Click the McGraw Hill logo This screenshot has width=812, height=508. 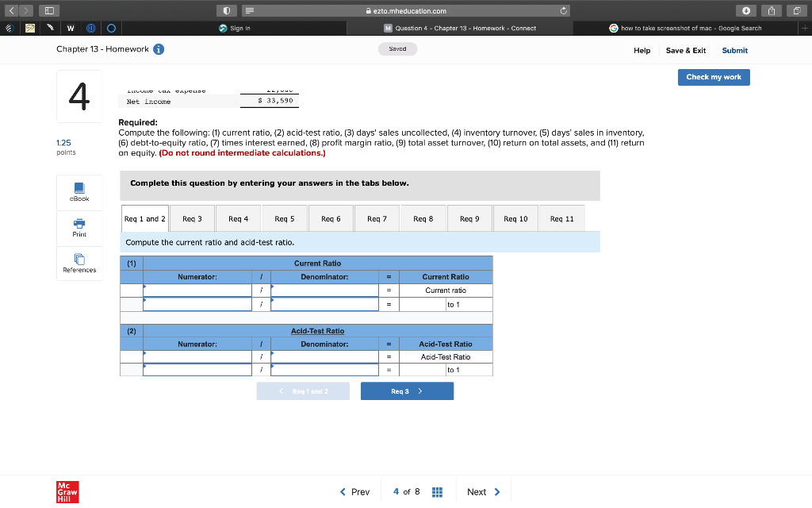pos(68,492)
